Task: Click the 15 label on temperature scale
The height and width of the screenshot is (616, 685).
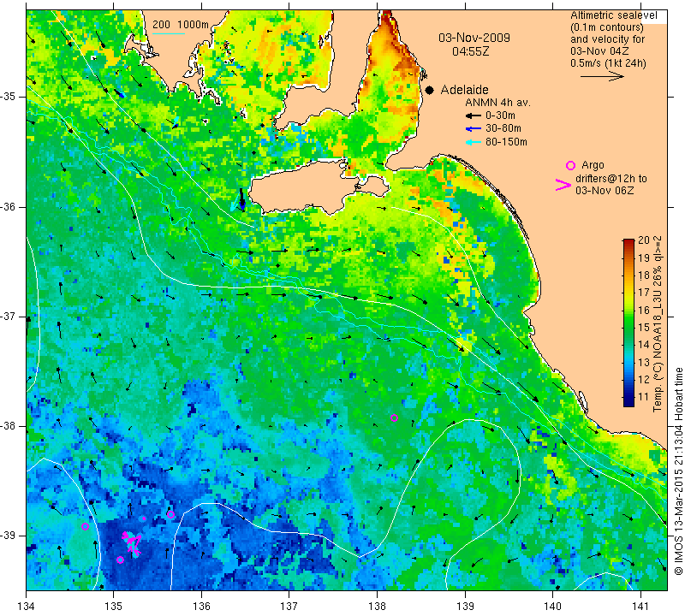Action: (x=644, y=327)
